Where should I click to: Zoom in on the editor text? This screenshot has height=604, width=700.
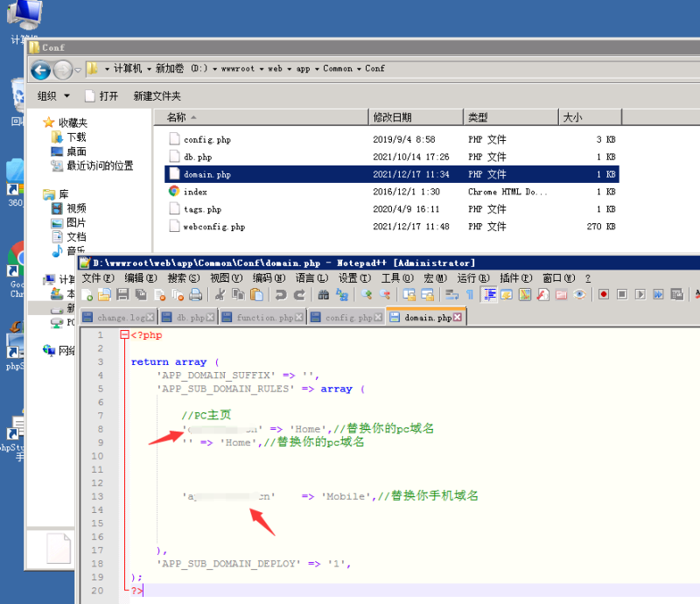(367, 295)
